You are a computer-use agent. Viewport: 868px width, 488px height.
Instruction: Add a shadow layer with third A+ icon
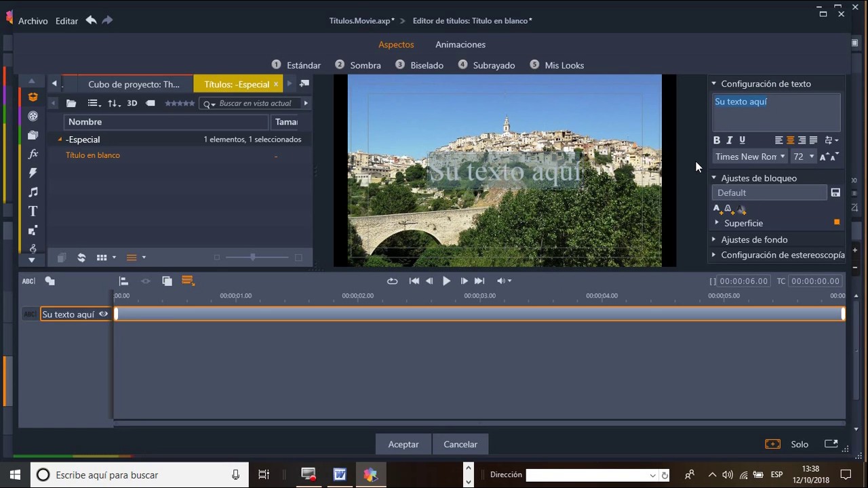(741, 209)
